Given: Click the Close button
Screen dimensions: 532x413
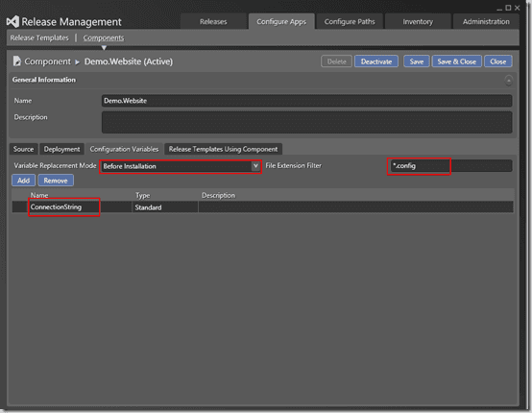Looking at the screenshot, I should (x=498, y=61).
